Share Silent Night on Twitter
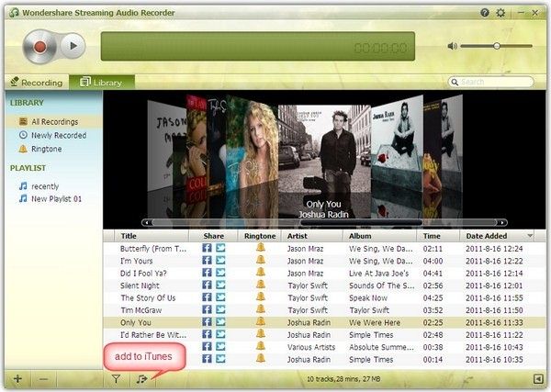 [x=220, y=285]
